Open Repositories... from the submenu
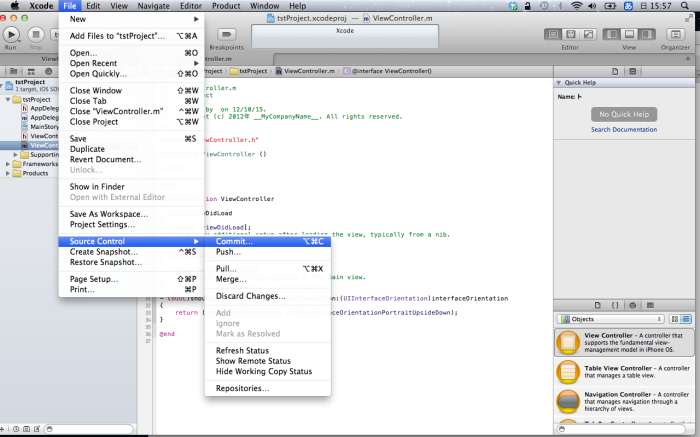 (268, 388)
